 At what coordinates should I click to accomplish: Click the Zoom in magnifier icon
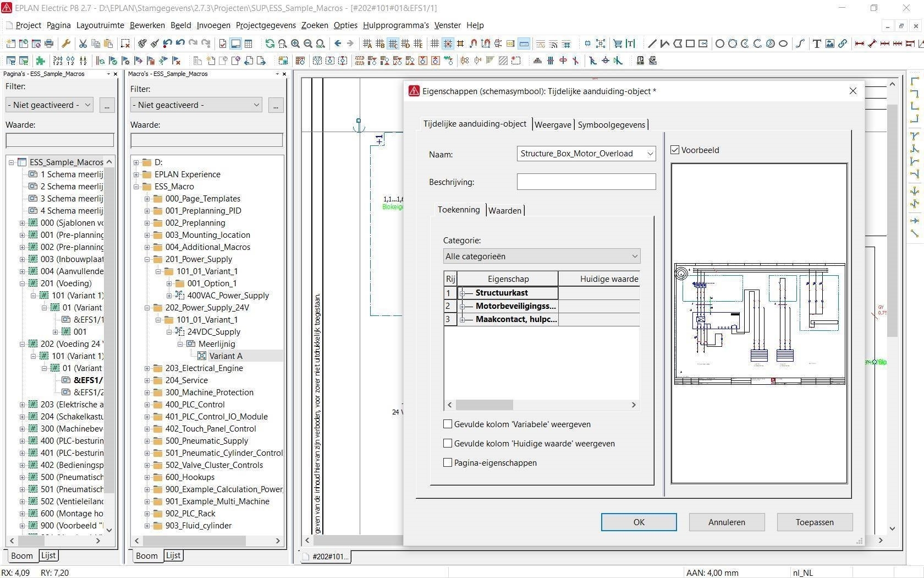coord(295,43)
